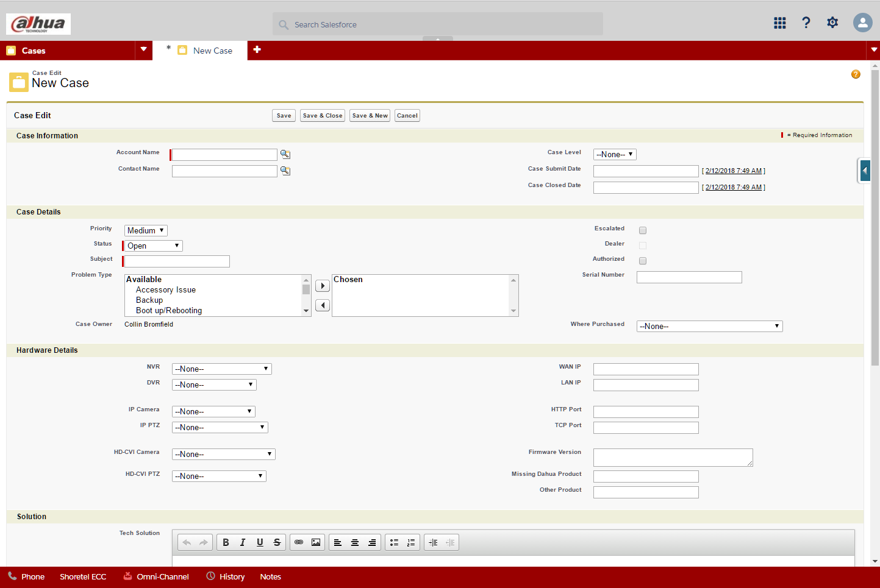Toggle bold formatting in Tech Solution editor
This screenshot has width=880, height=588.
(226, 542)
